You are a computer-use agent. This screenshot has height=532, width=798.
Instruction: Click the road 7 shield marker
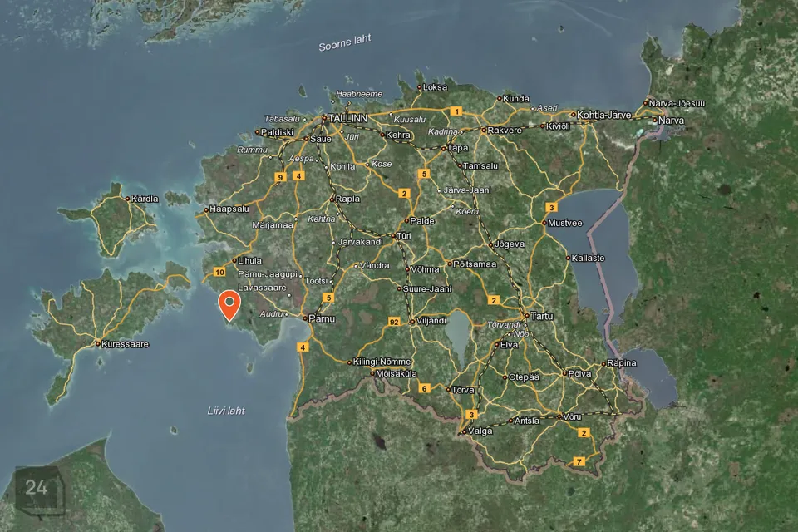point(579,461)
